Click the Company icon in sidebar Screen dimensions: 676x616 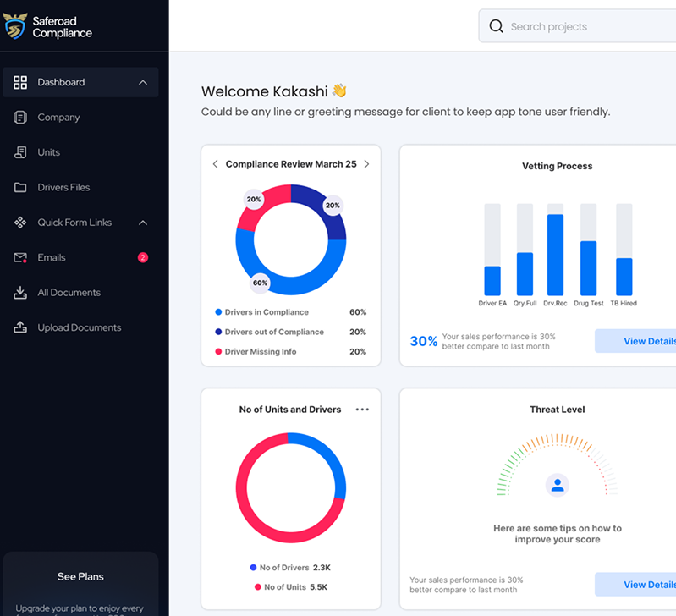point(20,118)
